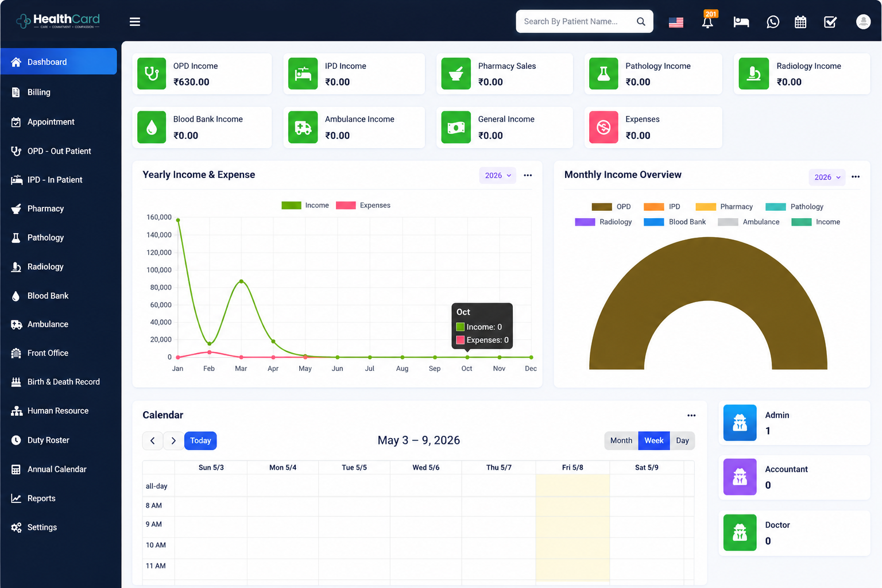Switch calendar to Month view
This screenshot has height=588, width=882.
tap(621, 440)
